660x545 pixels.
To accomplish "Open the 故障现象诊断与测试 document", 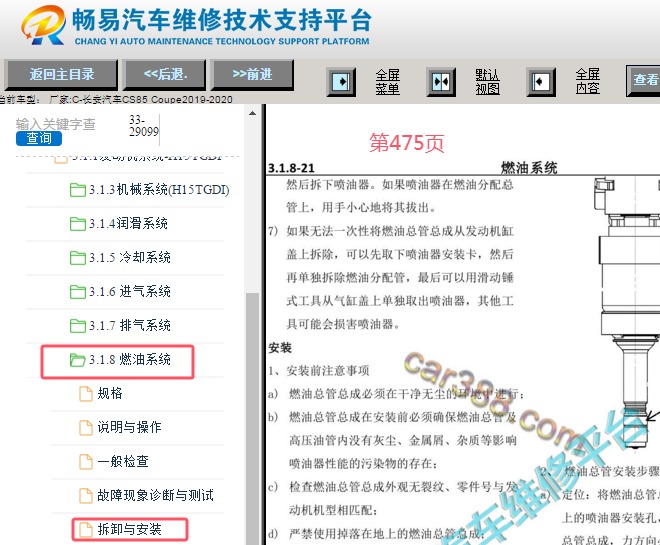I will [x=155, y=495].
